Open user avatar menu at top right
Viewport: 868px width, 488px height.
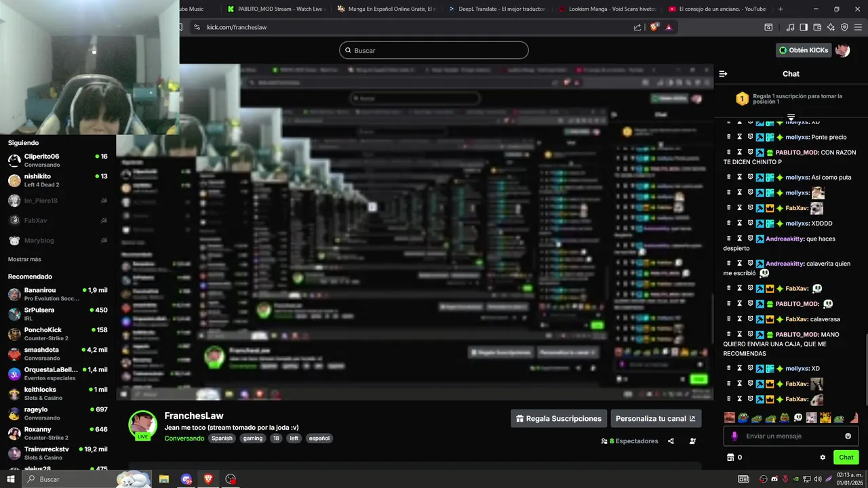[842, 50]
